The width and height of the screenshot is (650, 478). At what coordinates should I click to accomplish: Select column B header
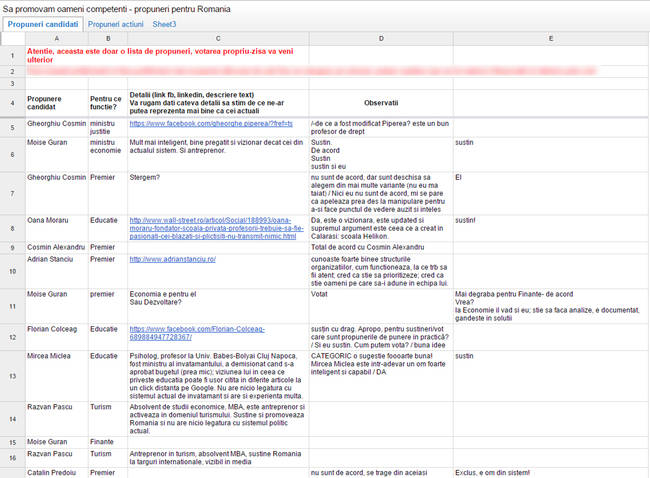click(108, 39)
